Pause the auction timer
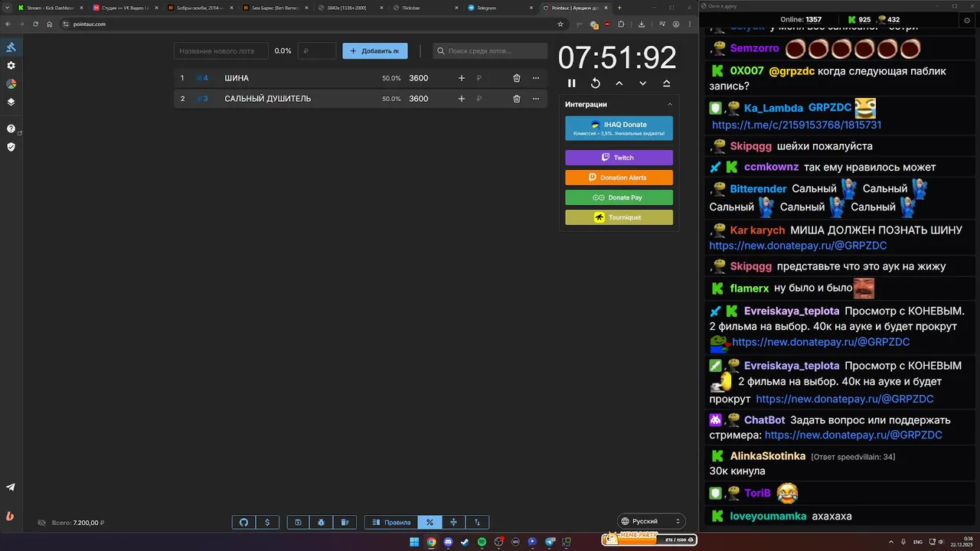This screenshot has width=980, height=551. [x=571, y=83]
